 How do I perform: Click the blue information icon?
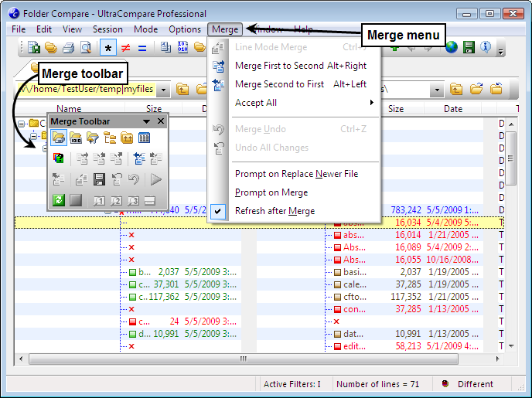tap(486, 47)
